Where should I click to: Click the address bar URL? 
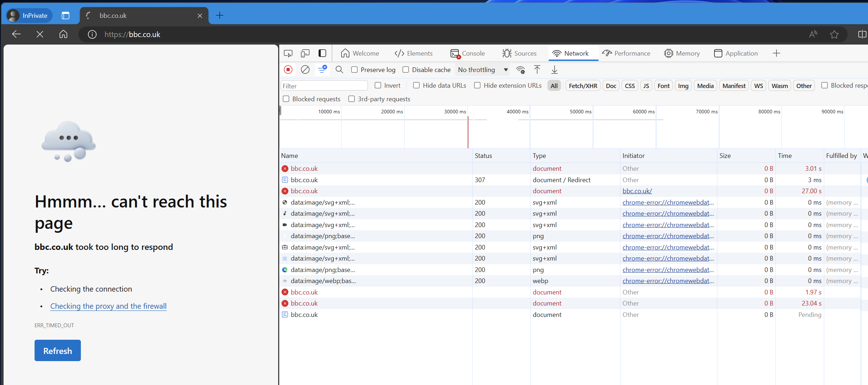132,34
